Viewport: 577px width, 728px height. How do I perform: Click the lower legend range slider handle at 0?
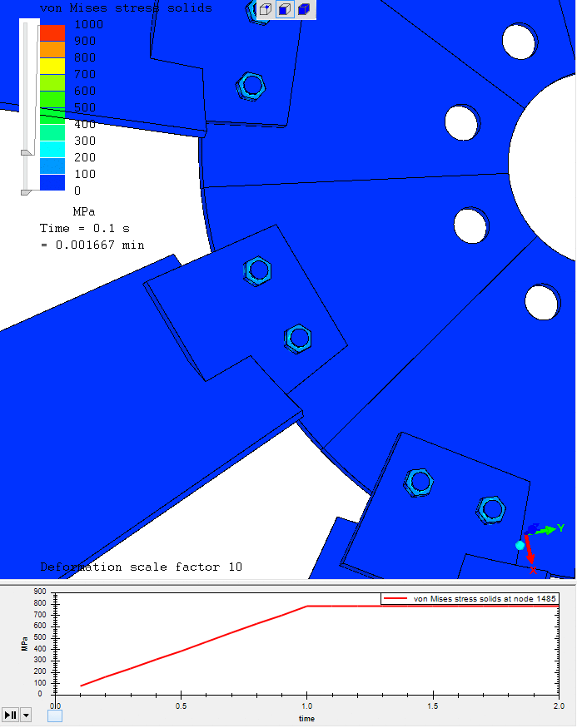click(x=27, y=192)
